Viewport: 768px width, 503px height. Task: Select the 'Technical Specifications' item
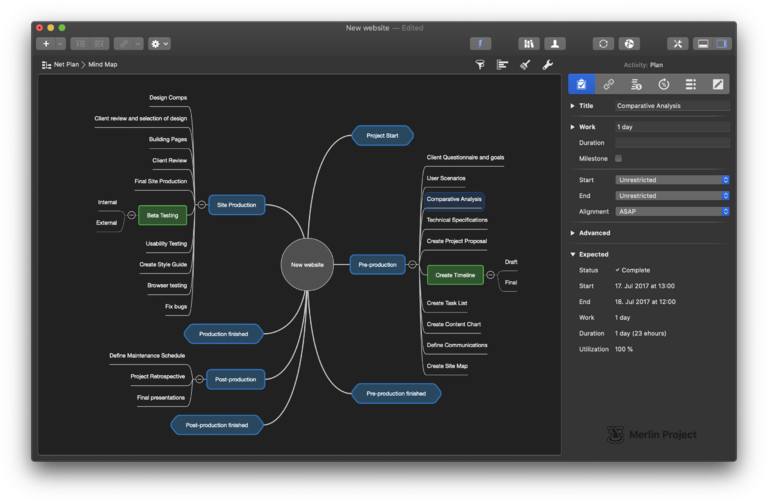tap(457, 220)
